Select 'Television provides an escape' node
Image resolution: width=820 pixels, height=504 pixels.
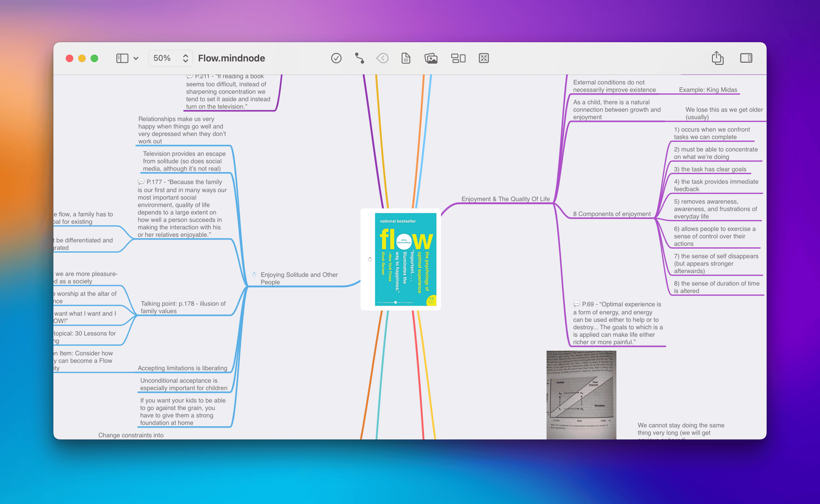[184, 161]
